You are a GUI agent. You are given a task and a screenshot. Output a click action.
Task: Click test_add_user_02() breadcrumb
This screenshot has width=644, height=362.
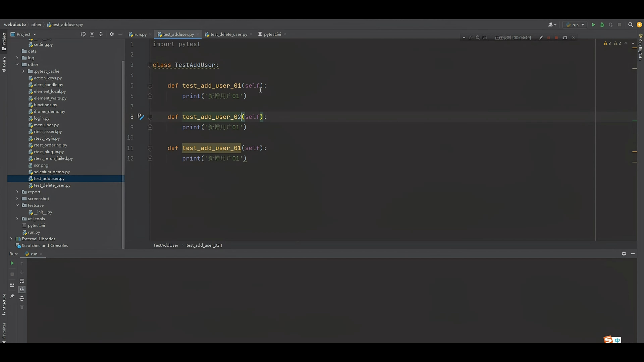tap(204, 245)
